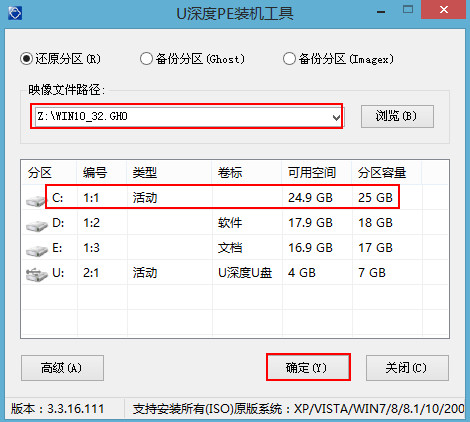Click the 浏览 (B) browse button
Screen dimensions: 470x422
397,116
